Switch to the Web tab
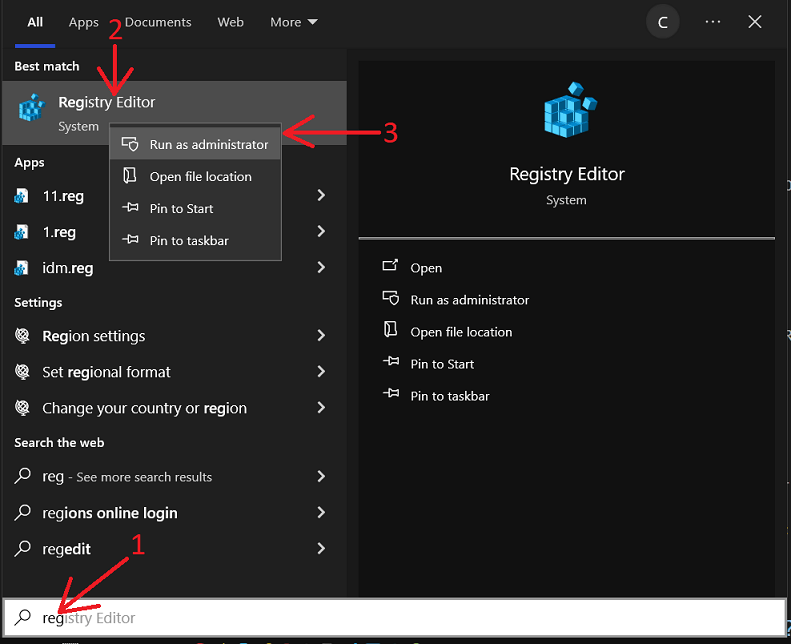The width and height of the screenshot is (791, 644). (x=231, y=22)
